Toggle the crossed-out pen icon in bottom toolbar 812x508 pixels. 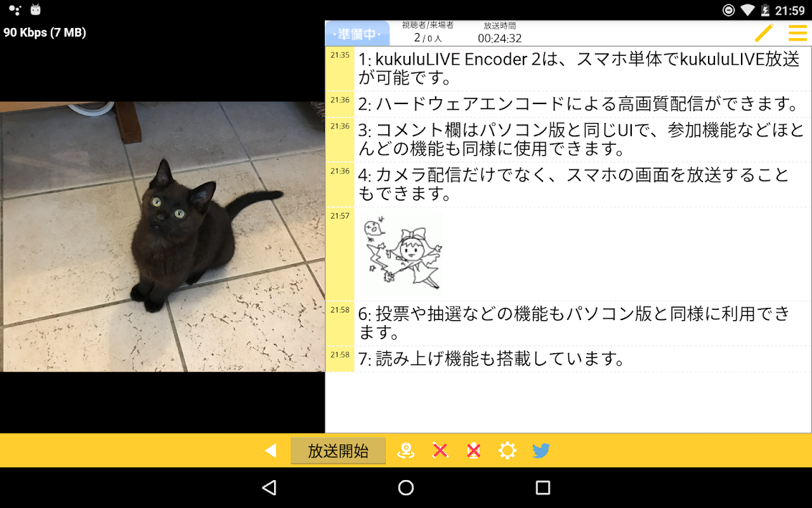[x=440, y=451]
